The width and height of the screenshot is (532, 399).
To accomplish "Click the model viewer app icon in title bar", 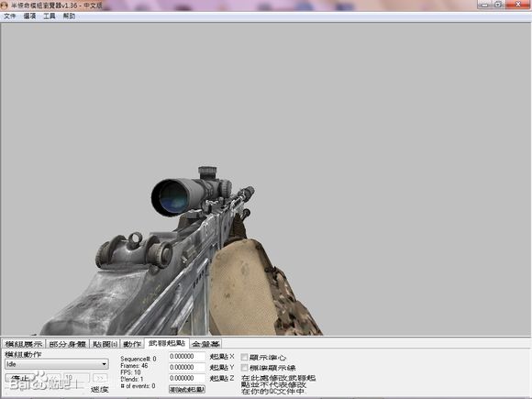I will tap(4, 6).
